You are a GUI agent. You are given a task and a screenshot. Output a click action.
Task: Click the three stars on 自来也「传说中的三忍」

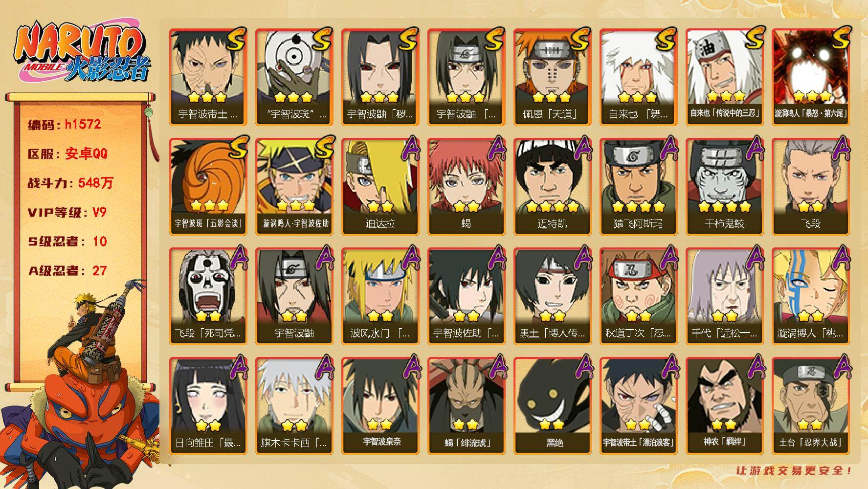coord(724,96)
